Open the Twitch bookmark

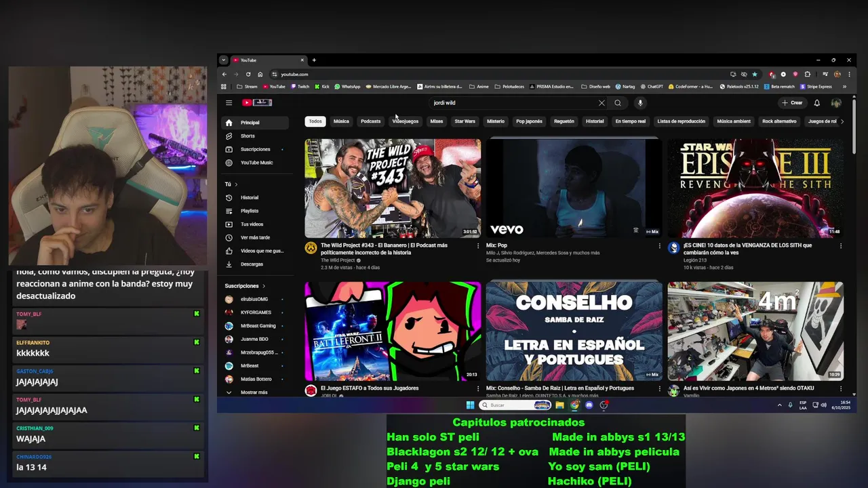tap(300, 87)
